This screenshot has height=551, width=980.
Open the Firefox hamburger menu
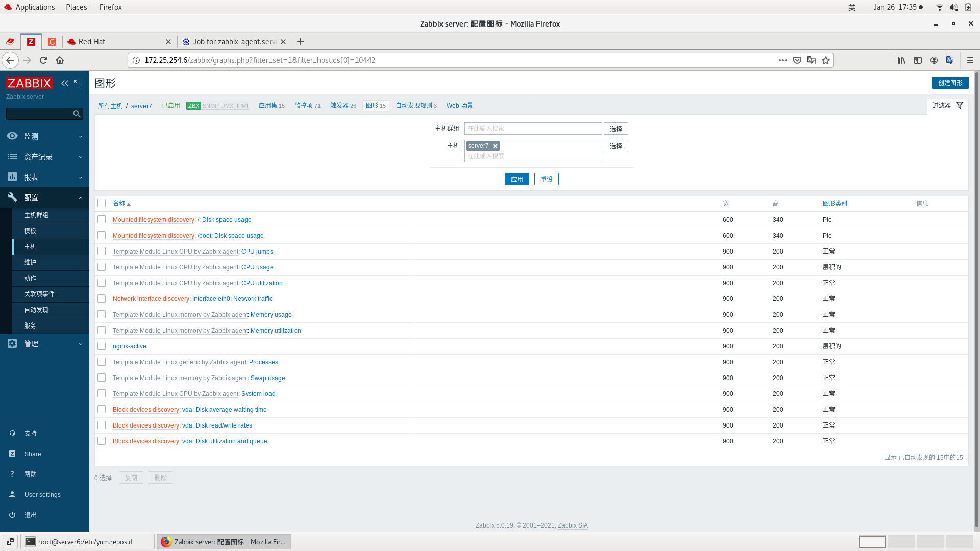970,60
